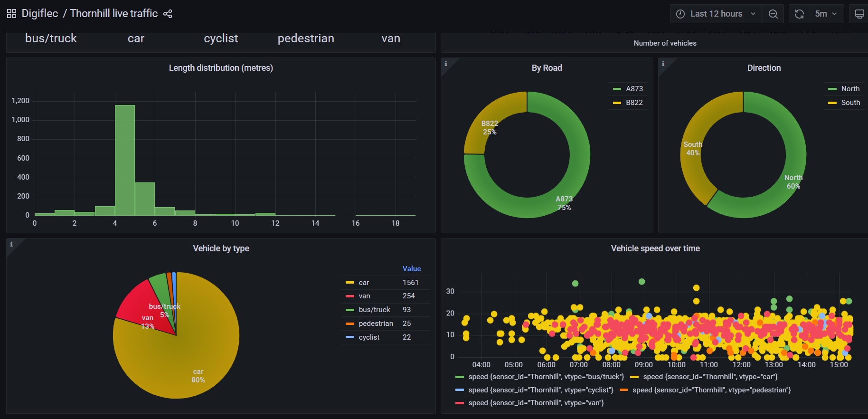Show the Direction panel info icon
This screenshot has width=868, height=419.
pos(663,64)
